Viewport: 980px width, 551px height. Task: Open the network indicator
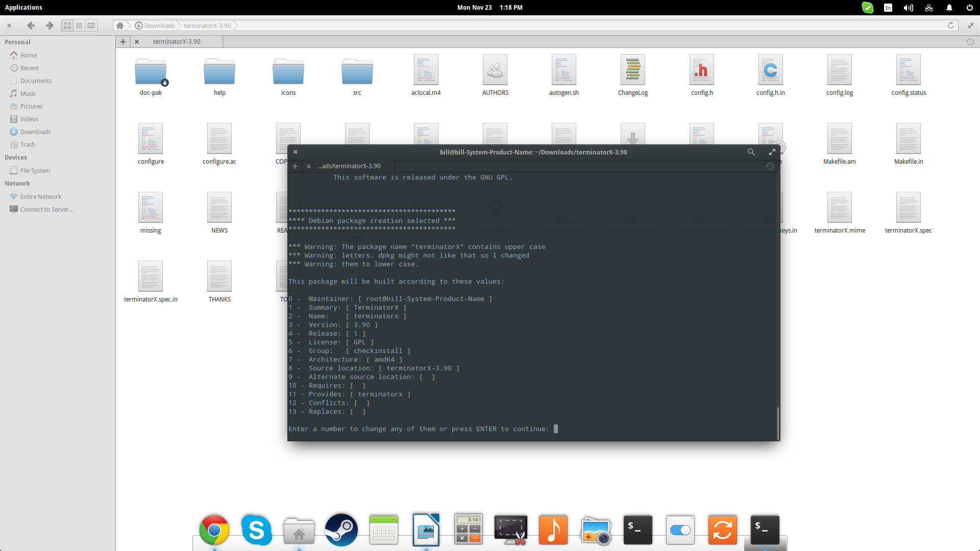click(929, 8)
